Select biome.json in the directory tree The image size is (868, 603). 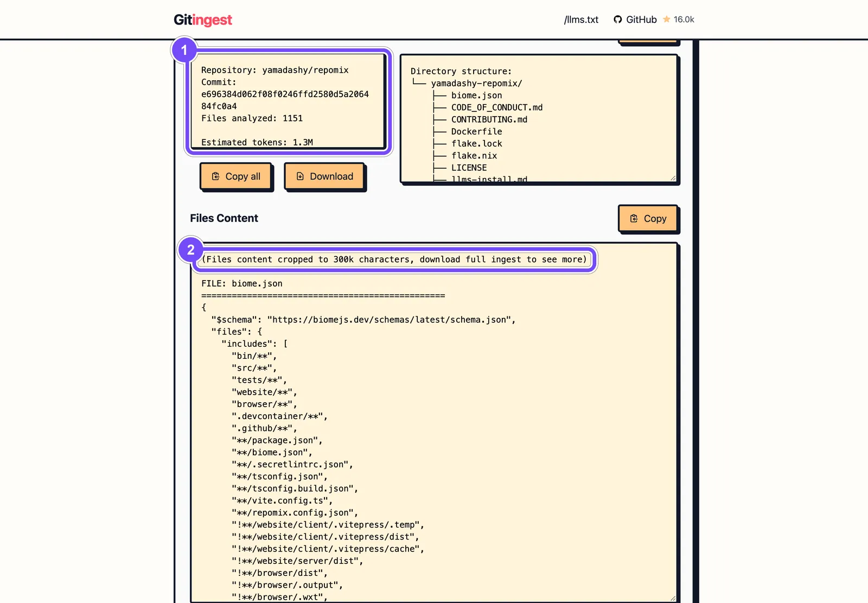(x=477, y=96)
